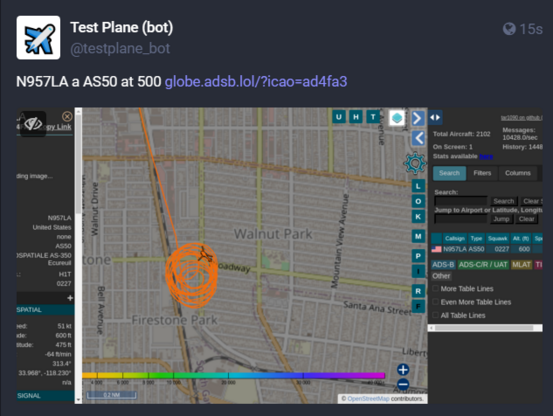Open the @testplane_bot handle
The width and height of the screenshot is (553, 416).
pos(120,48)
